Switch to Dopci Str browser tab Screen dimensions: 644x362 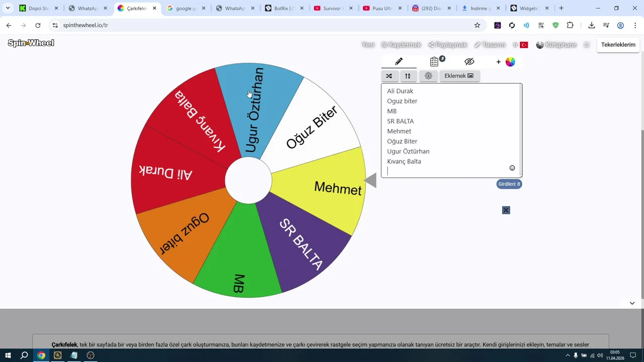point(39,9)
